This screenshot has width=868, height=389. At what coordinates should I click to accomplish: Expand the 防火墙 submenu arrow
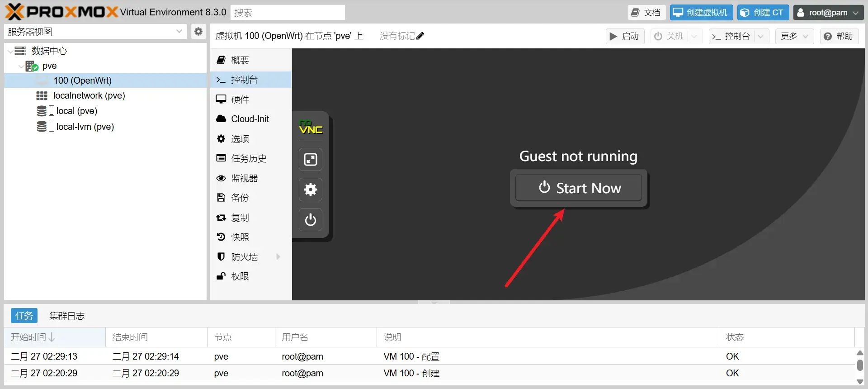pyautogui.click(x=278, y=257)
